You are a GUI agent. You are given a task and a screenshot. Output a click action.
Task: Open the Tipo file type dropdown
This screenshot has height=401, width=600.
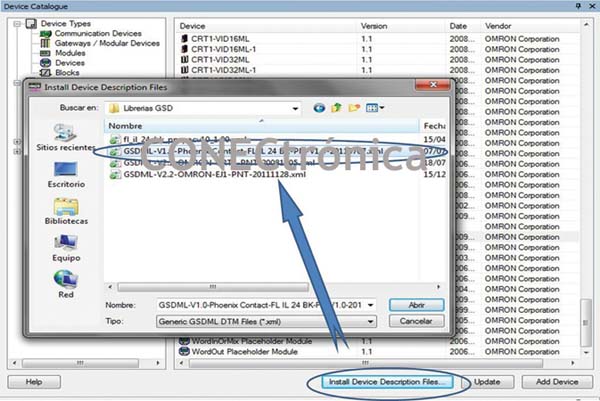pos(371,322)
